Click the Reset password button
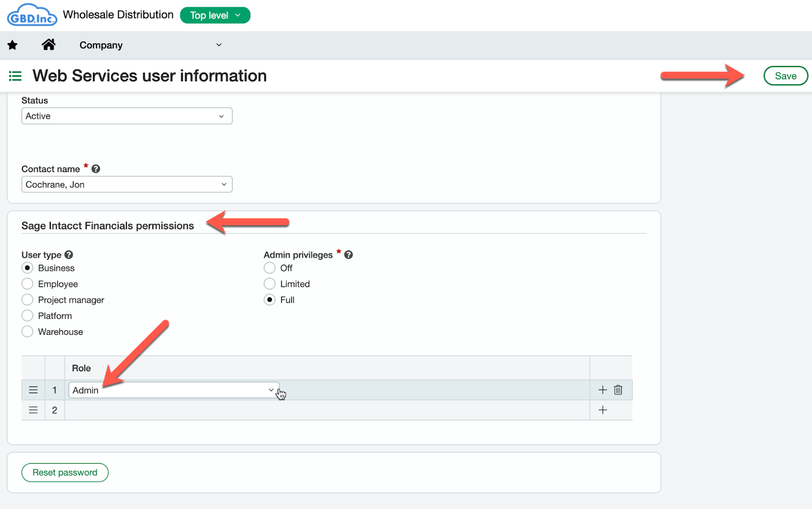The height and width of the screenshot is (509, 812). point(65,472)
